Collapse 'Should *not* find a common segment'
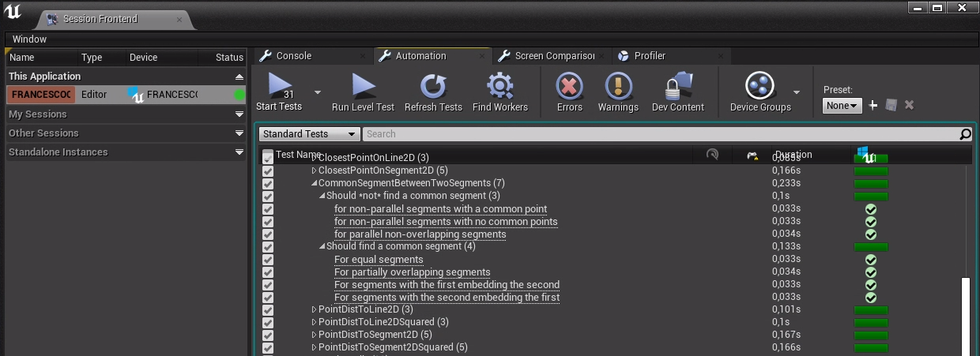The width and height of the screenshot is (980, 356). click(322, 196)
